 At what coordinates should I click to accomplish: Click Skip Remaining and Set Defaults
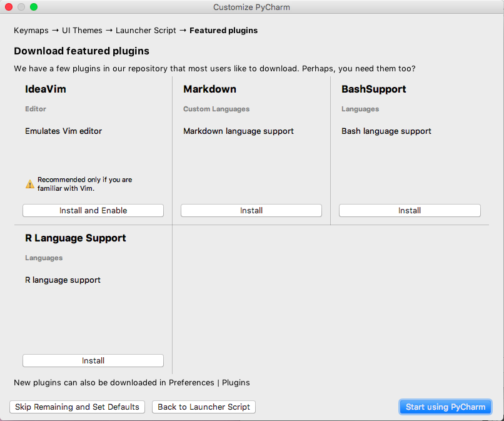[77, 407]
